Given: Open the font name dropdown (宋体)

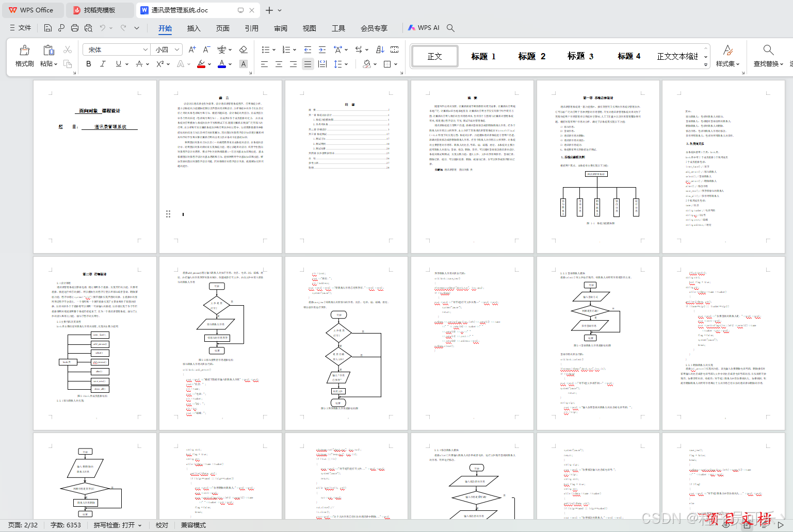Looking at the screenshot, I should point(145,49).
